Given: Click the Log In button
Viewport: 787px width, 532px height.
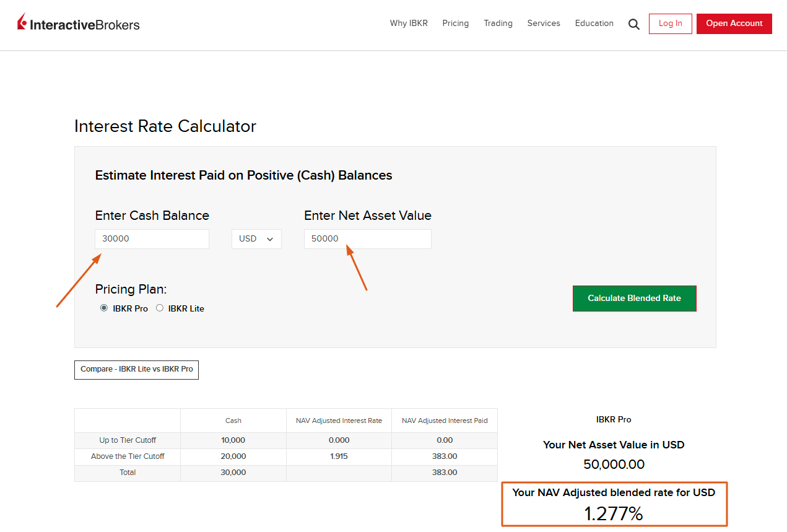Looking at the screenshot, I should pos(671,24).
